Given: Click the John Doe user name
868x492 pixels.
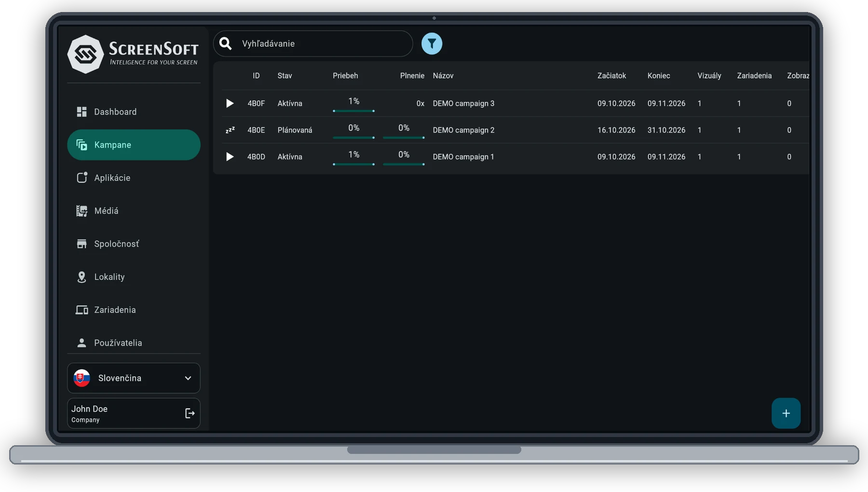Looking at the screenshot, I should tap(89, 409).
